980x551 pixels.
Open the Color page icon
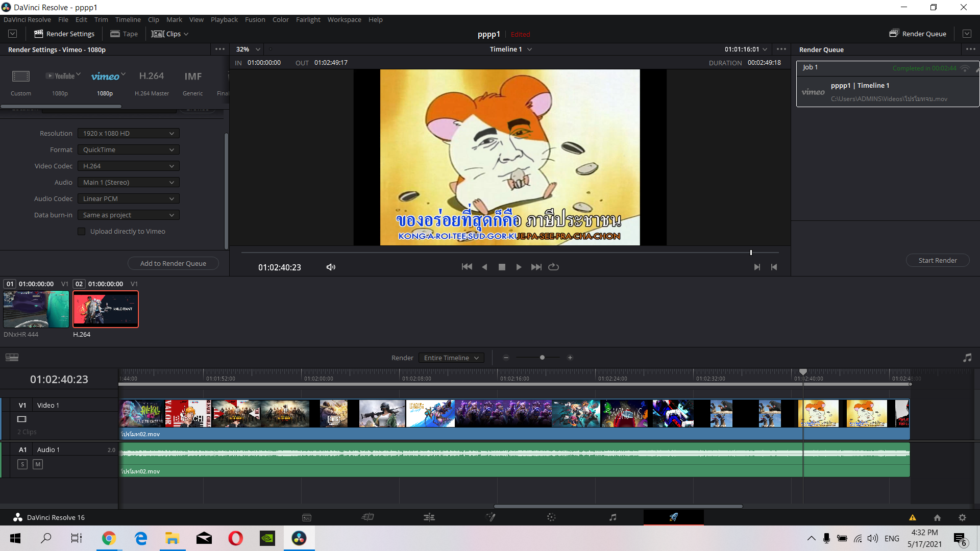click(551, 517)
